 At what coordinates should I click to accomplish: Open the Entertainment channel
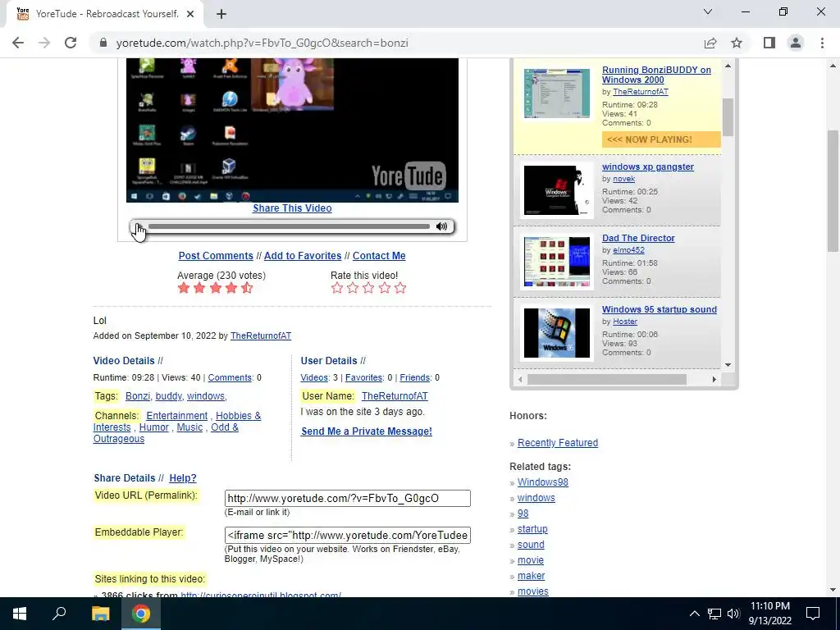point(177,416)
